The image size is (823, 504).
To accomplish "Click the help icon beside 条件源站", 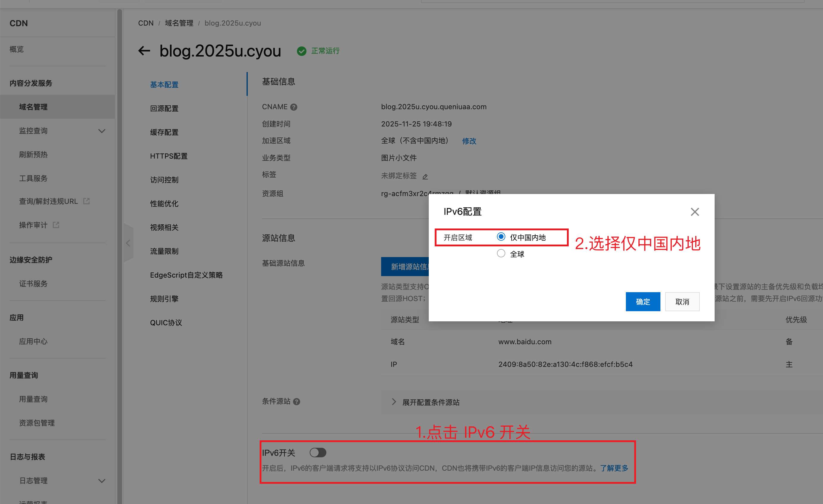I will (297, 402).
